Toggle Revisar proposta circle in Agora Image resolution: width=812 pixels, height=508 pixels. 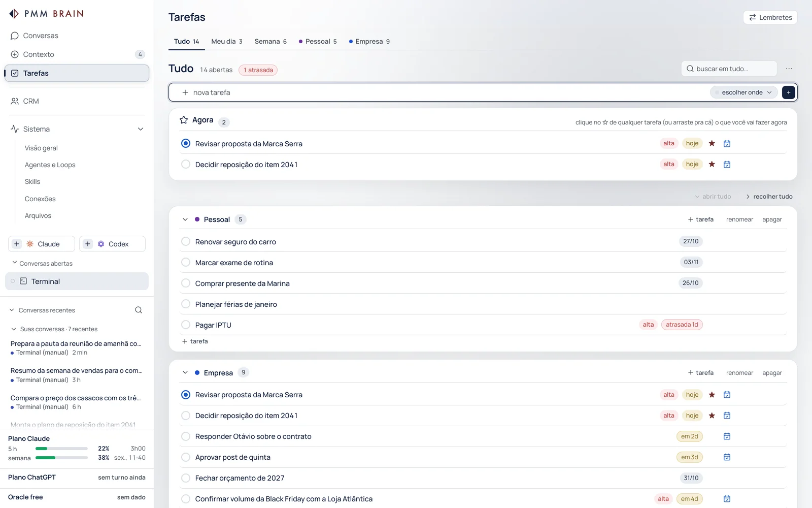(x=186, y=144)
